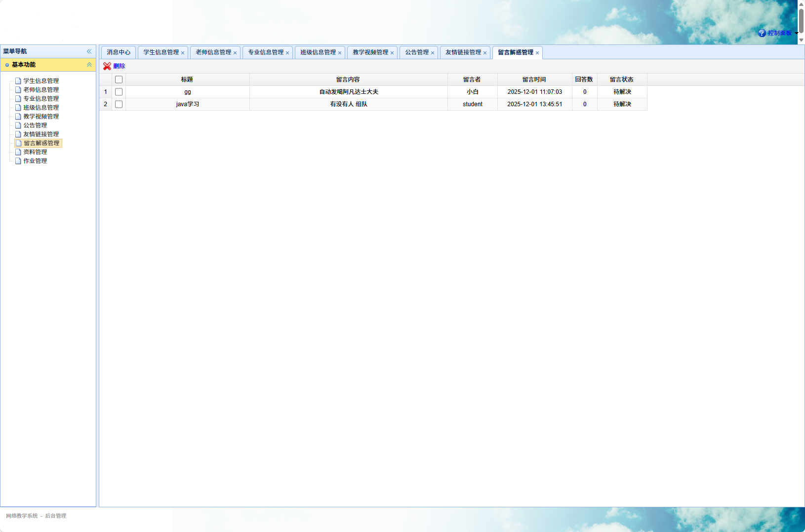
Task: Open 作业管理 in the menu tree
Action: point(35,161)
